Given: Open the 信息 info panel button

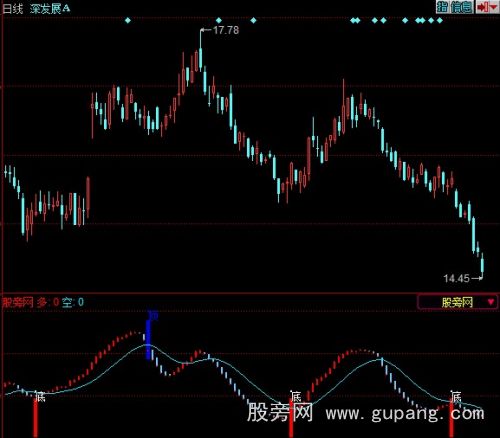Looking at the screenshot, I should point(462,7).
